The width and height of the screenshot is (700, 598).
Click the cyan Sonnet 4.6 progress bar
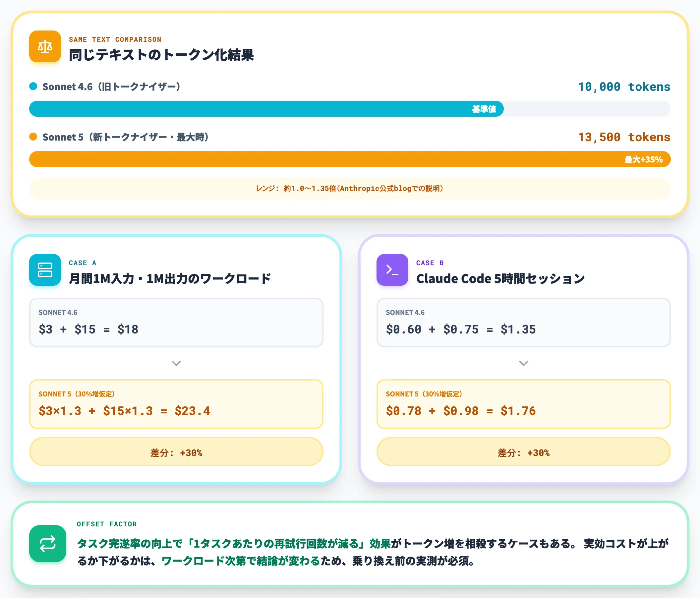tap(266, 109)
